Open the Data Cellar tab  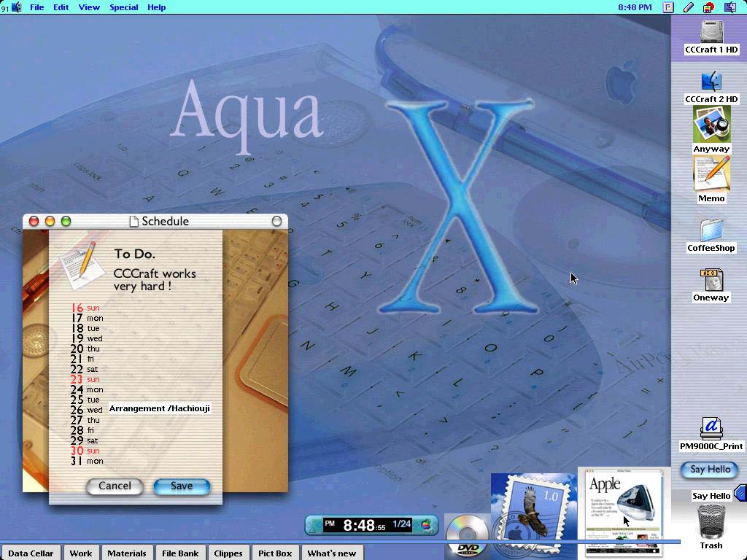click(x=31, y=553)
